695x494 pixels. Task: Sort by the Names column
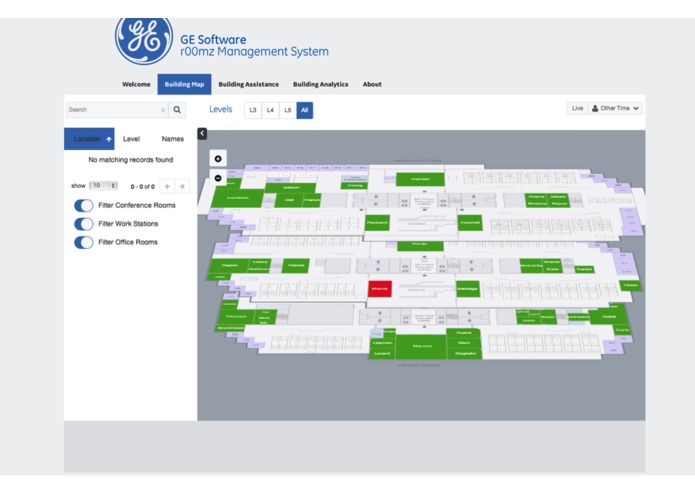(172, 139)
